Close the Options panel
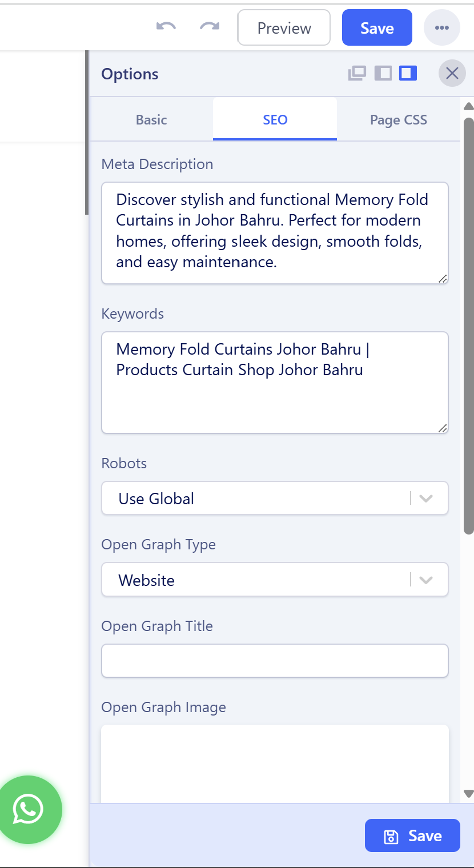The height and width of the screenshot is (868, 474). click(x=452, y=73)
